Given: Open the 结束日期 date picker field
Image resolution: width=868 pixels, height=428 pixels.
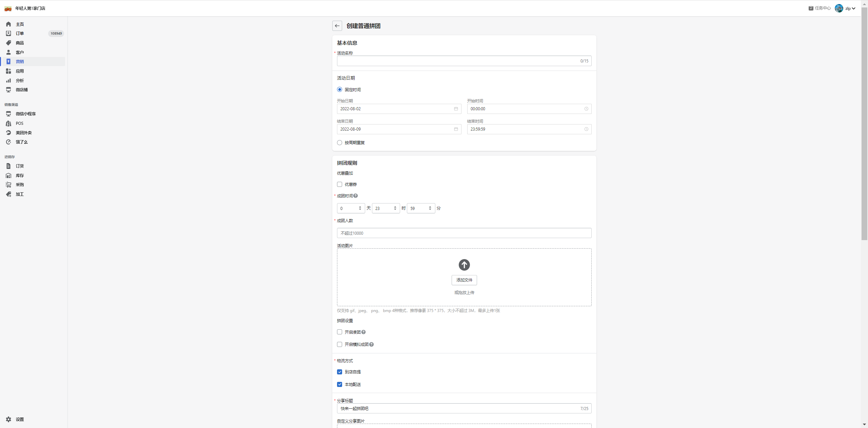Looking at the screenshot, I should pos(399,129).
